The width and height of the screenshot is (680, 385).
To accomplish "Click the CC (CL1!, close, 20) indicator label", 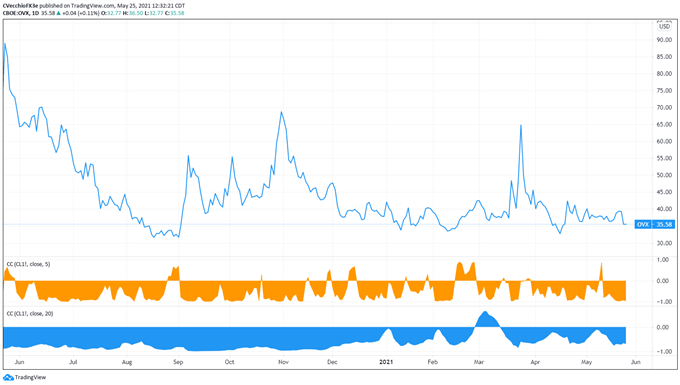I will tap(29, 313).
